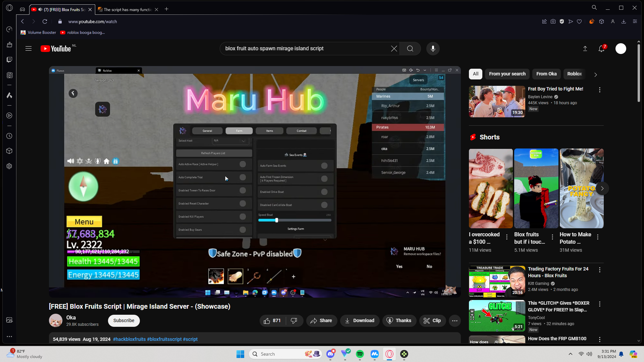Open the YouTube account avatar menu

pyautogui.click(x=621, y=49)
